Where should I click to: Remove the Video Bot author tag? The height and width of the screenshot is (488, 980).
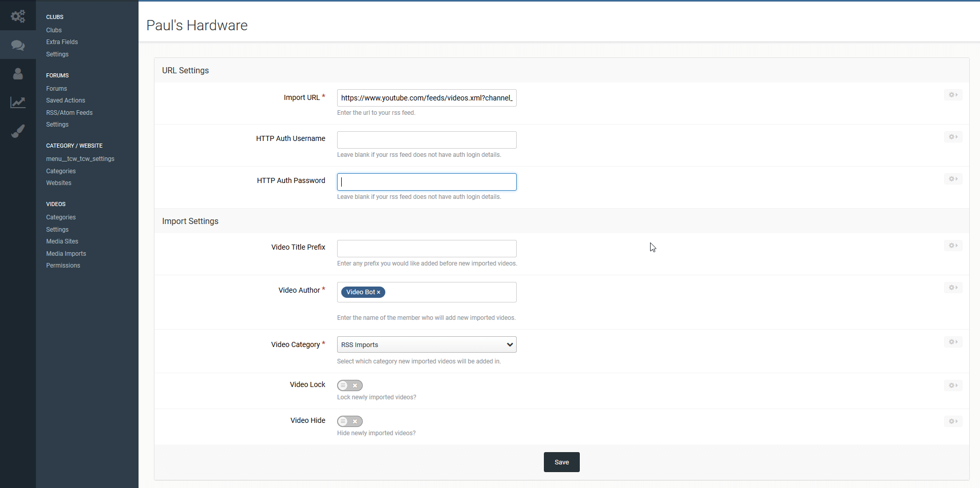point(379,292)
